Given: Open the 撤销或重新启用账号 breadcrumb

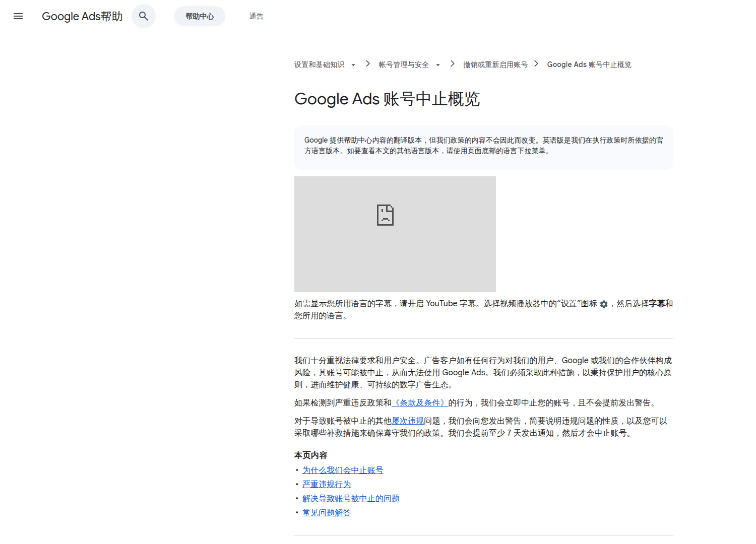Looking at the screenshot, I should point(495,64).
